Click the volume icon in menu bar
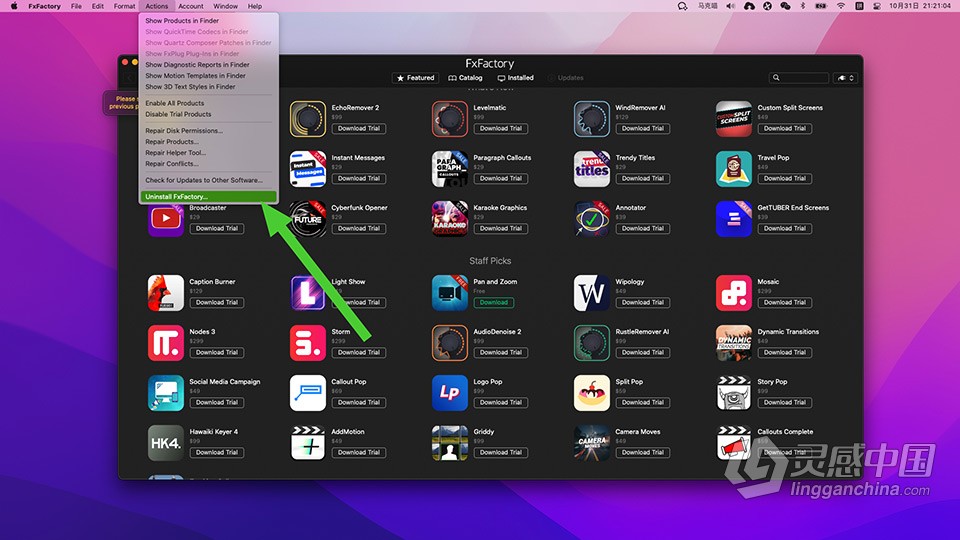The height and width of the screenshot is (540, 960). tap(730, 6)
